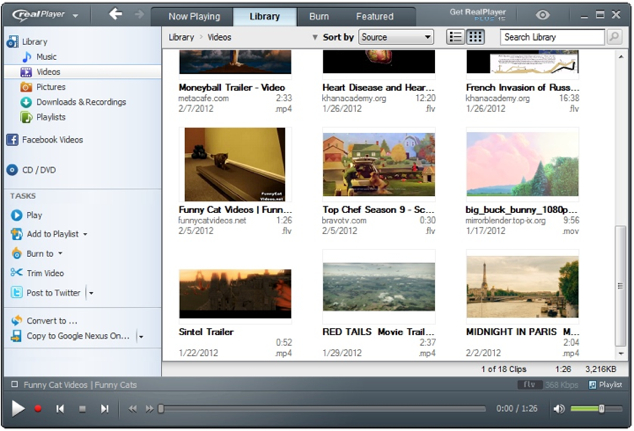Select Library in the sidebar
Image resolution: width=634 pixels, height=431 pixels.
point(27,42)
